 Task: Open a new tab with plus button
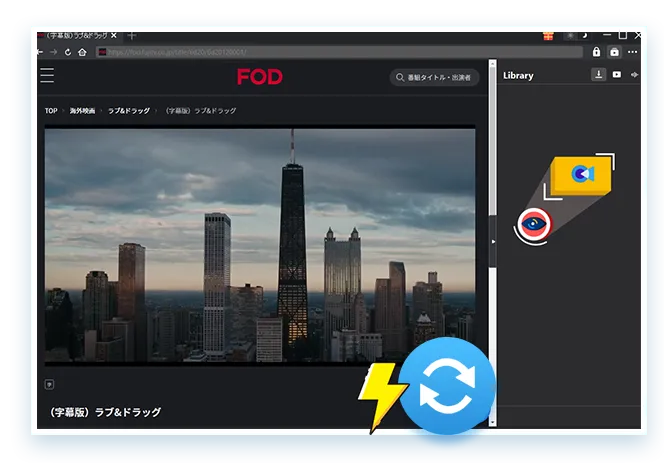coord(132,36)
